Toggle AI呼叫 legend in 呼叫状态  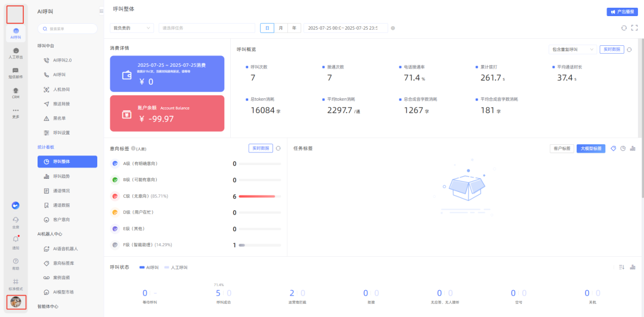(149, 268)
